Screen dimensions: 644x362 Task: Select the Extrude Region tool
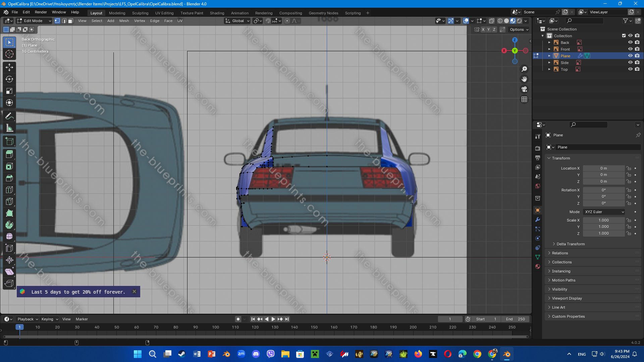pyautogui.click(x=9, y=155)
